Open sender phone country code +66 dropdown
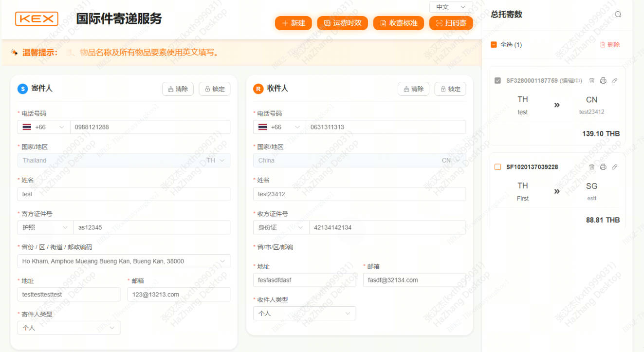 point(44,127)
